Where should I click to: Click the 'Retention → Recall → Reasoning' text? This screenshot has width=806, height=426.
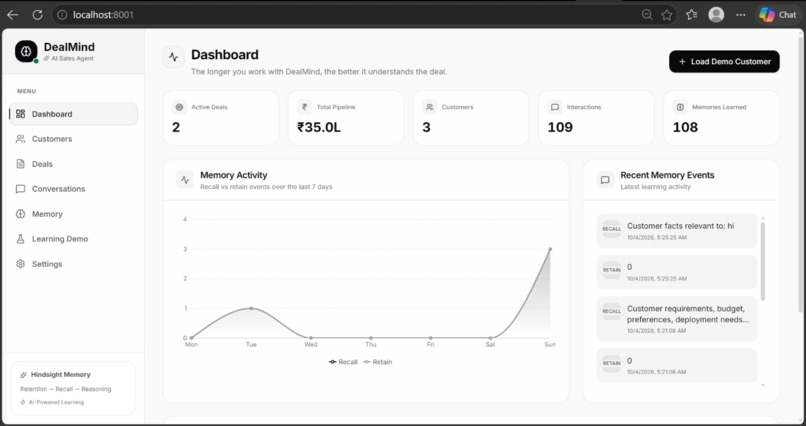coord(65,389)
